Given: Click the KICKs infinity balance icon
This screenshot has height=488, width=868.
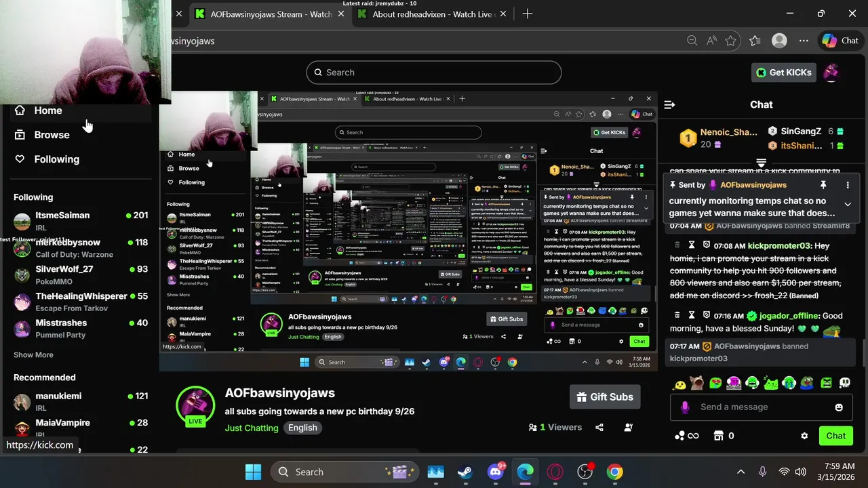Looking at the screenshot, I should tap(686, 436).
